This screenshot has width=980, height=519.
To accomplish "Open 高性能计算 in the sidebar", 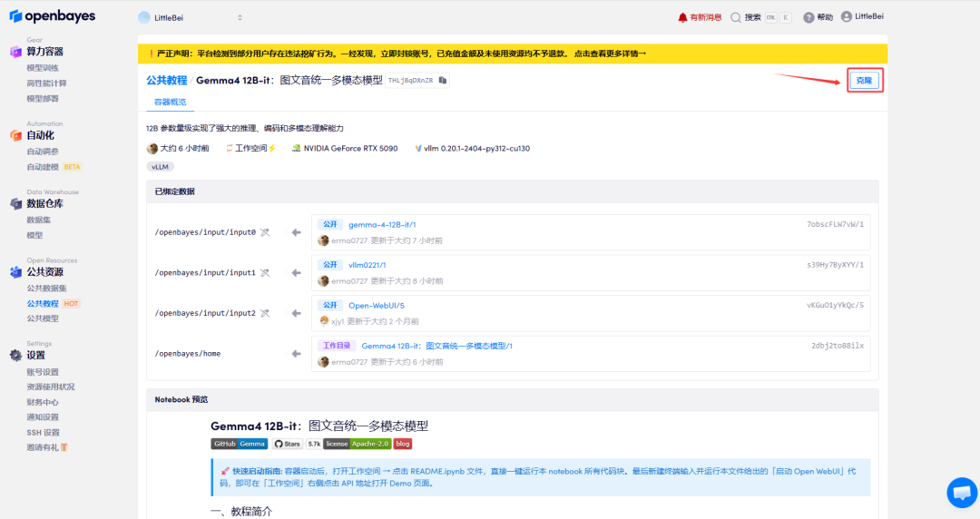I will coord(46,83).
